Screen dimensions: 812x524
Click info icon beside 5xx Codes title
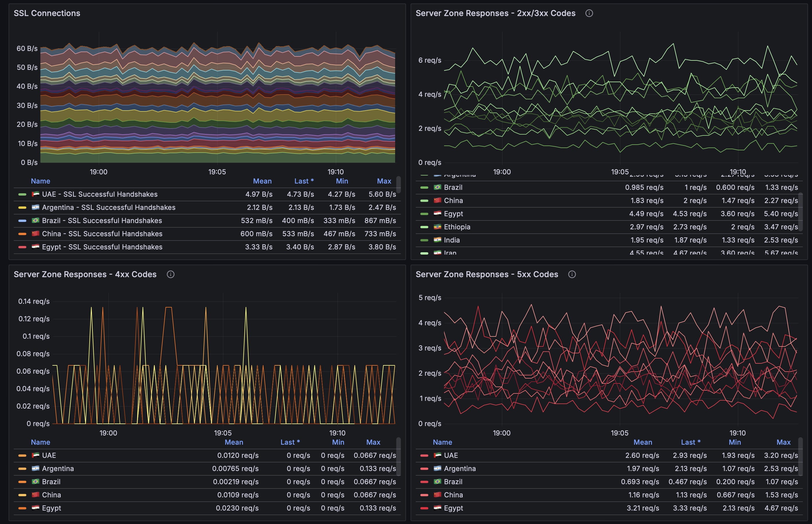572,274
